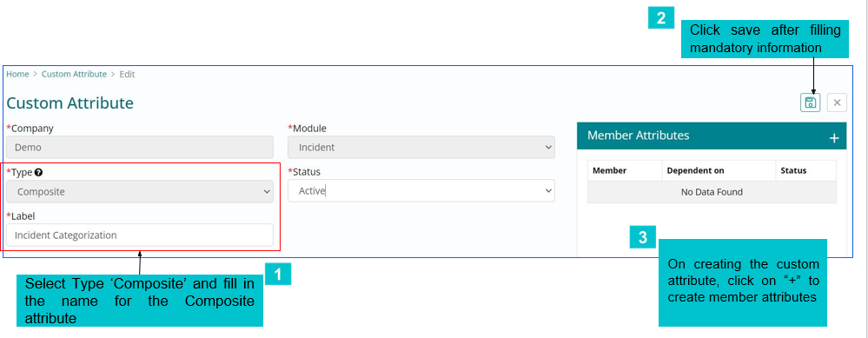Open the Custom Attribute breadcrumb link
868x338 pixels.
(74, 74)
